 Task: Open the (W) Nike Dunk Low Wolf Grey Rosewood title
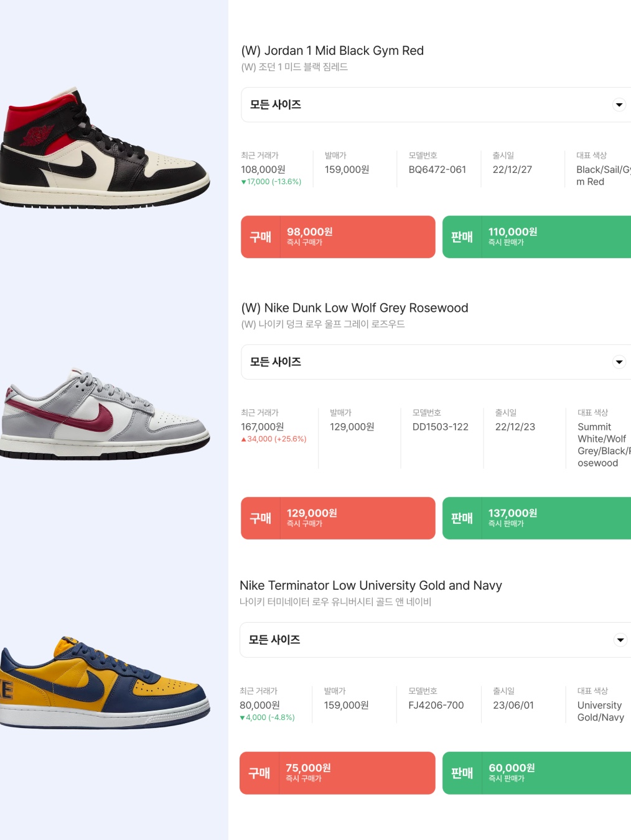(x=355, y=308)
